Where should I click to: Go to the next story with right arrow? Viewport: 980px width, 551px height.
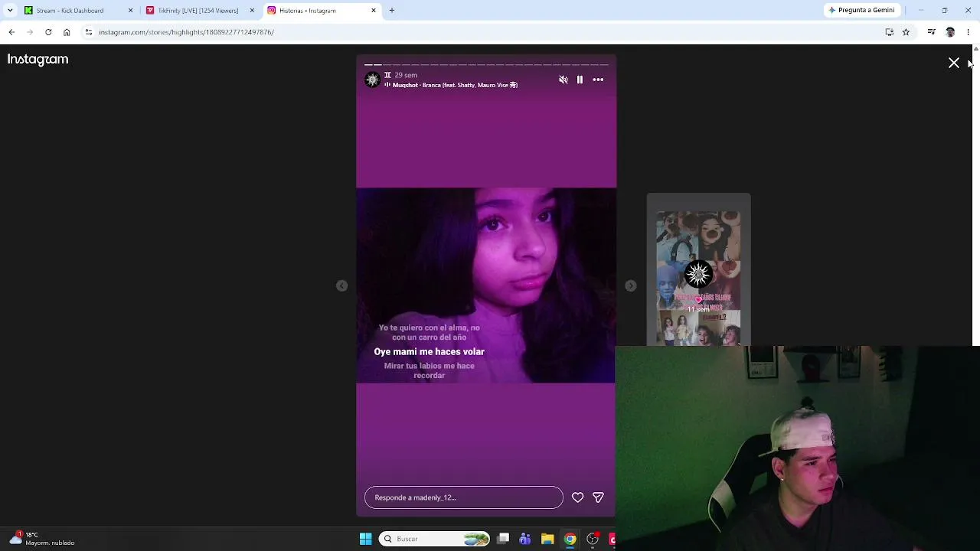631,285
